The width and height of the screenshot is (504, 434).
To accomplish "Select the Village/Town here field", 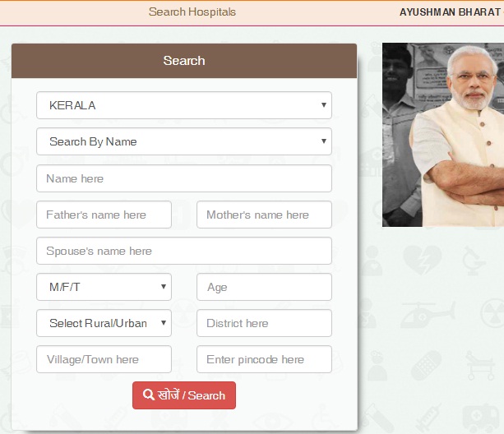I will click(104, 359).
